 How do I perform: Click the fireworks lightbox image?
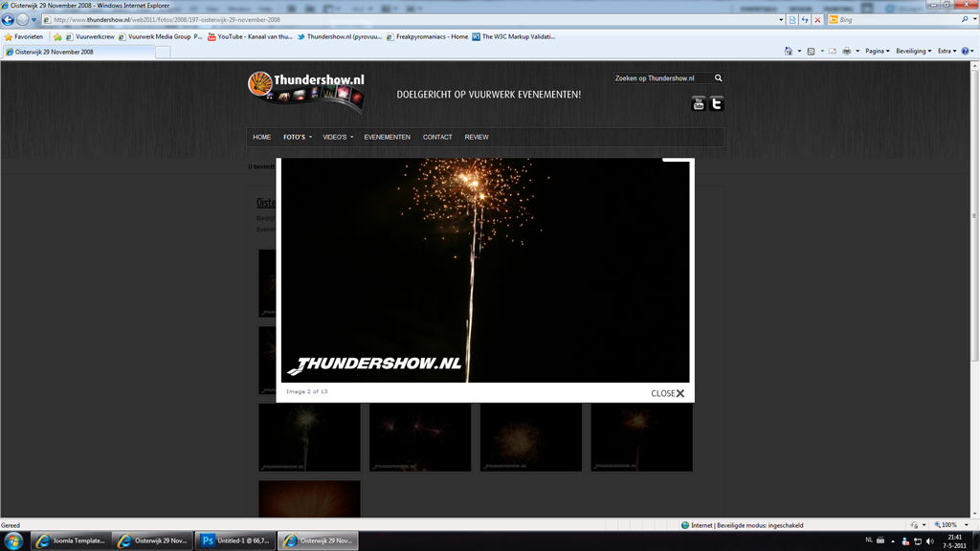tap(485, 270)
